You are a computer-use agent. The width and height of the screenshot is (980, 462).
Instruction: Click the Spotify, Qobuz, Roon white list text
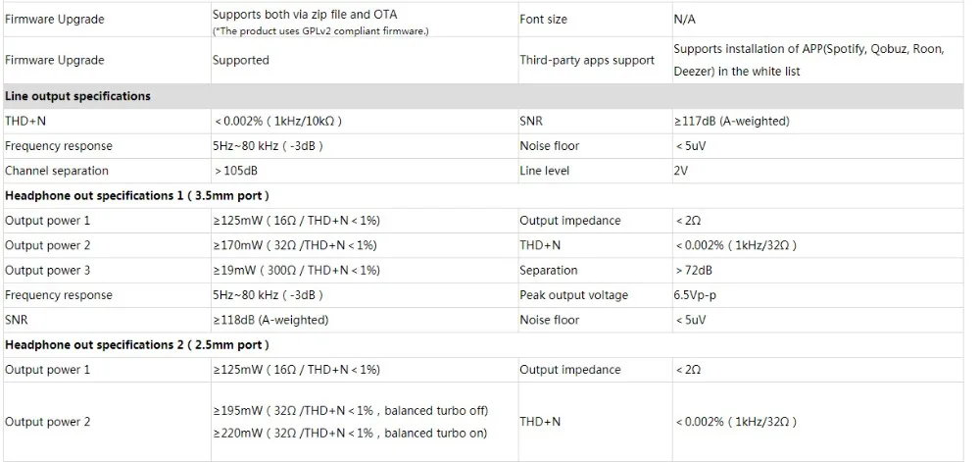[808, 60]
